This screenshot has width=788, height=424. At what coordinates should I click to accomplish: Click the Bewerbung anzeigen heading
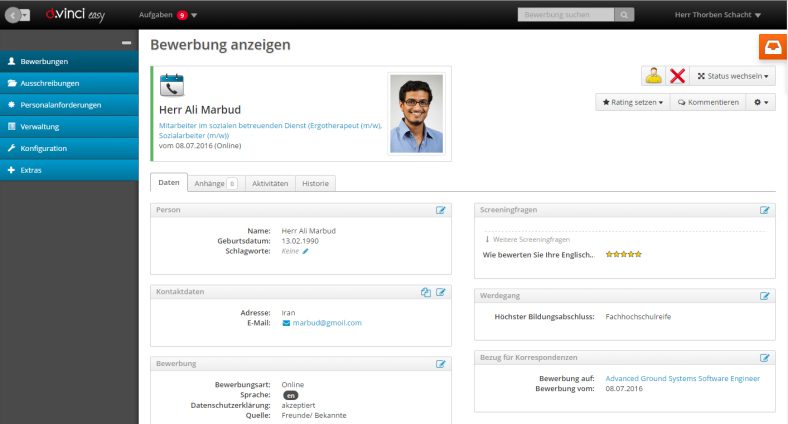(x=220, y=45)
